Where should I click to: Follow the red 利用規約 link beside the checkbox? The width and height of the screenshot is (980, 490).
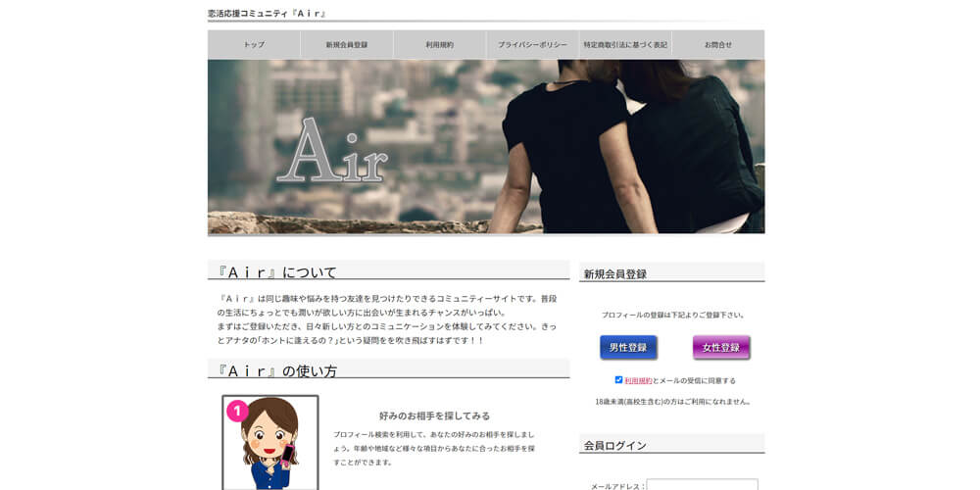click(x=638, y=380)
